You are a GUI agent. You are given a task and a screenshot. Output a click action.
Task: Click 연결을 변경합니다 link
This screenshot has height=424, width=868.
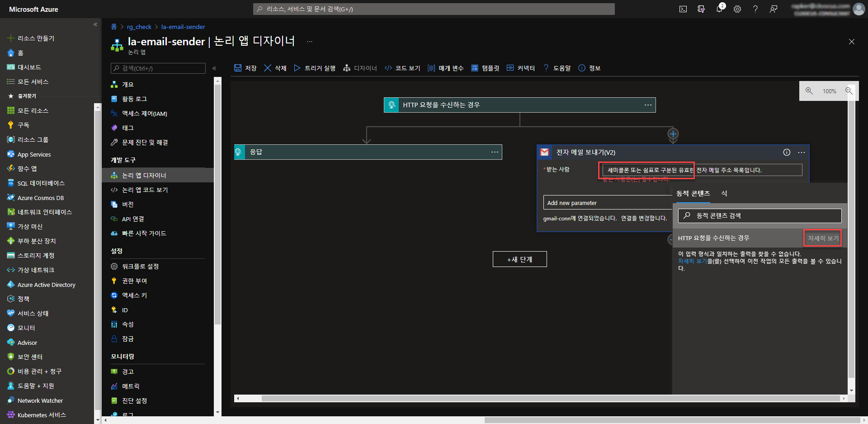[644, 218]
